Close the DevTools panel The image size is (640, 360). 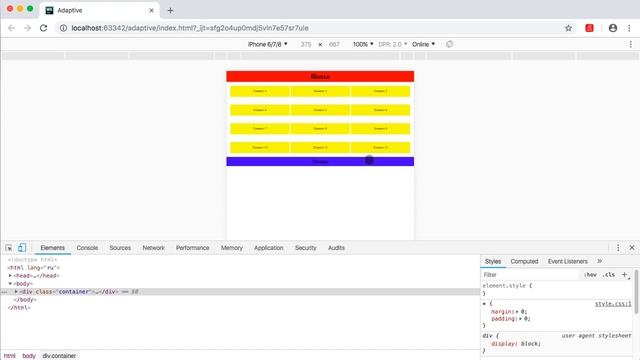[x=632, y=248]
